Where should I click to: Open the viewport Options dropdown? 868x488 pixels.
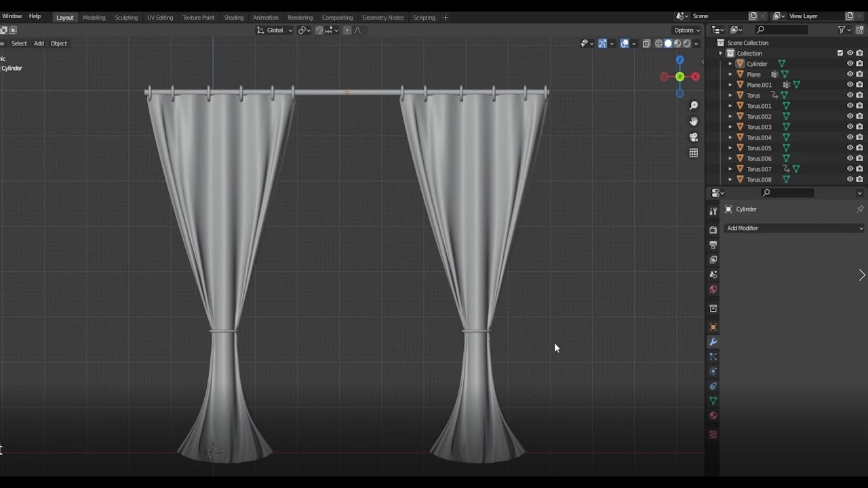tap(687, 30)
